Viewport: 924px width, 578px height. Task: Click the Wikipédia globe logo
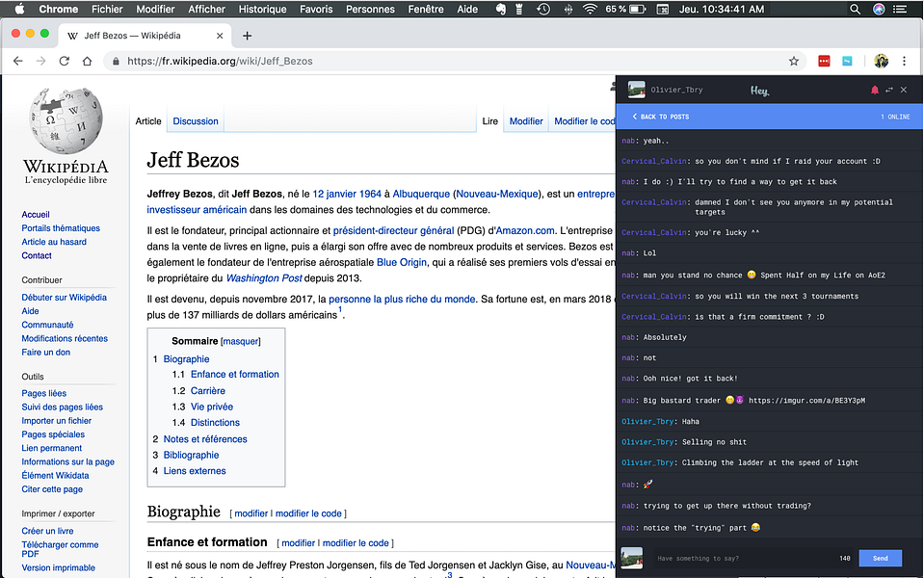coord(66,120)
